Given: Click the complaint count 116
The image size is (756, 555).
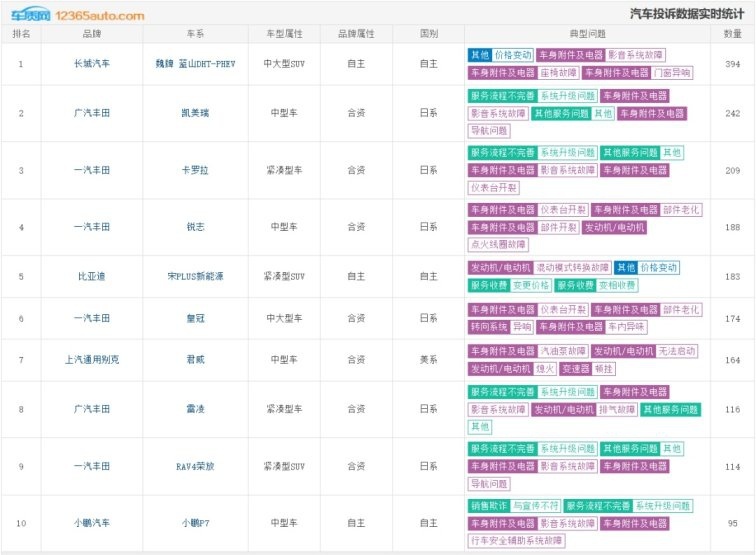Looking at the screenshot, I should pyautogui.click(x=732, y=409).
